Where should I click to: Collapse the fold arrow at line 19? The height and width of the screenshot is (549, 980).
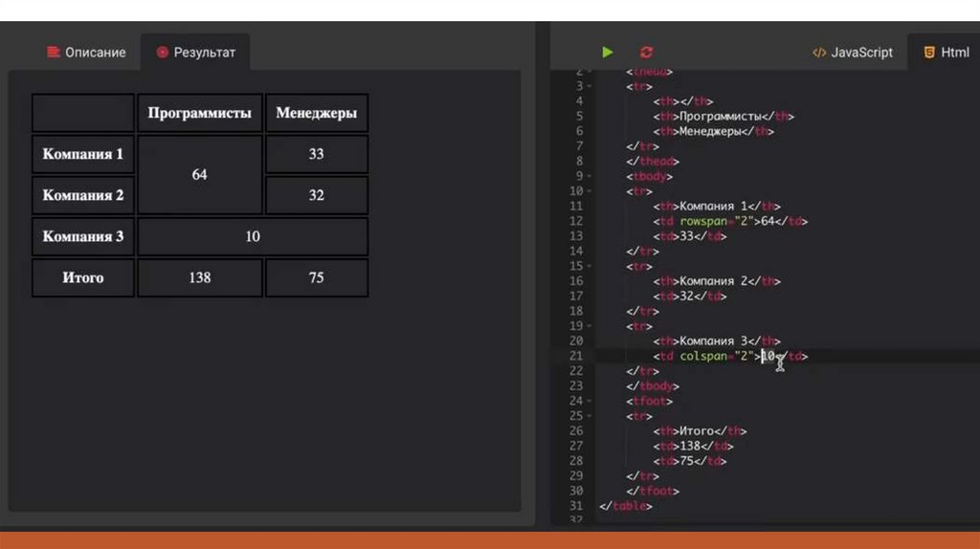coord(590,326)
